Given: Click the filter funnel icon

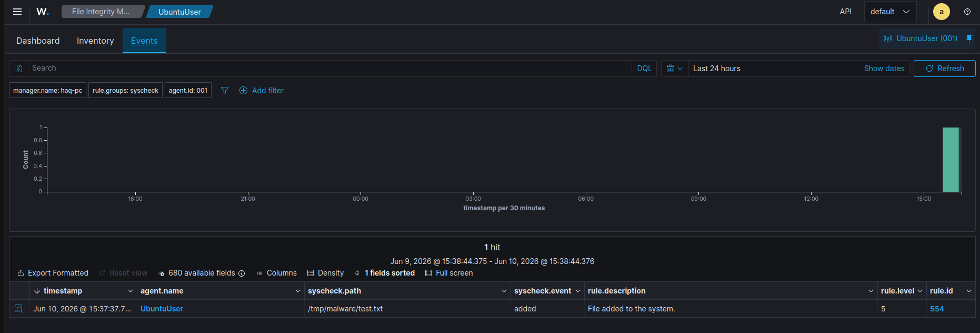Looking at the screenshot, I should [x=225, y=91].
